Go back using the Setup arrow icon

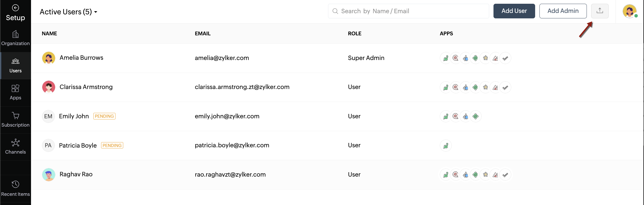point(16,8)
